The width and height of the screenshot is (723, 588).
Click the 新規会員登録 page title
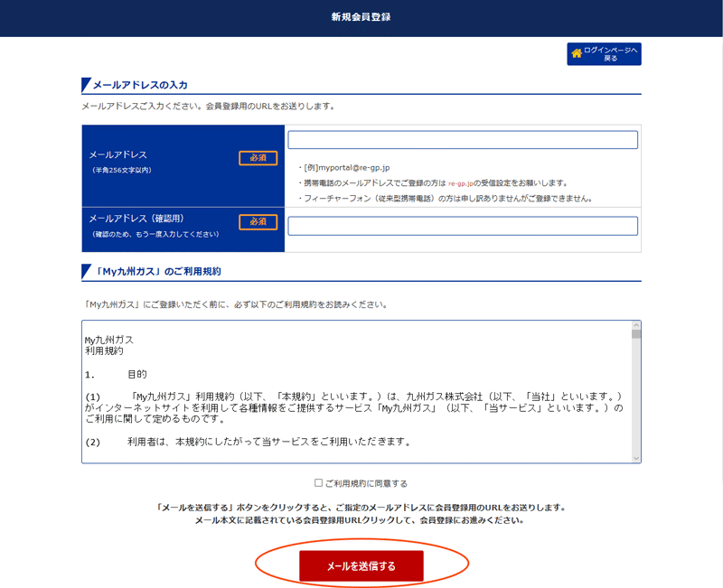tap(361, 17)
